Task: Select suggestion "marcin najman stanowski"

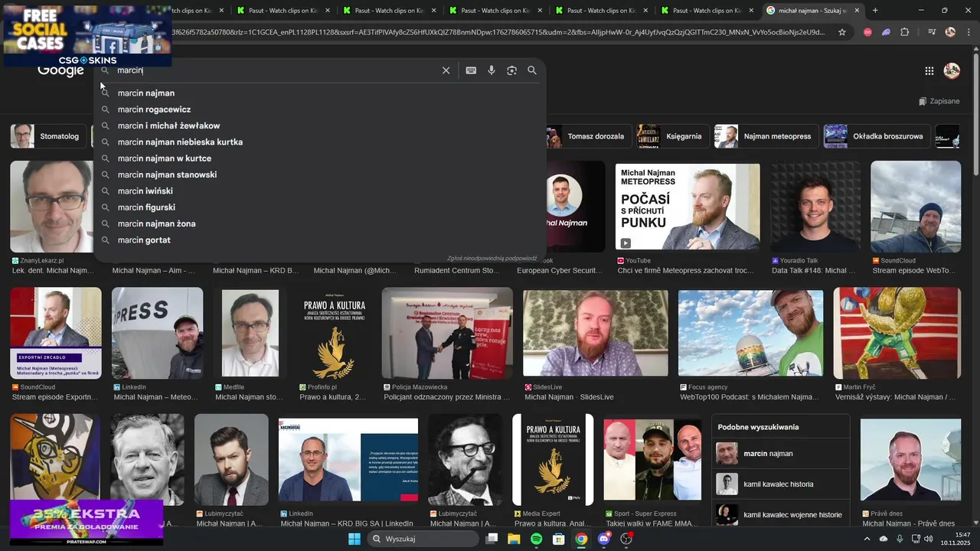Action: click(x=321, y=174)
